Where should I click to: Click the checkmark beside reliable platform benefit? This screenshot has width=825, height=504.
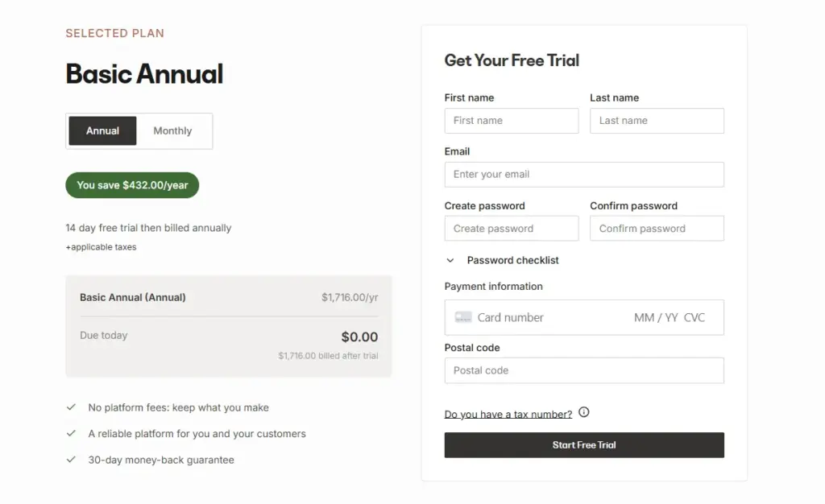[x=71, y=433]
